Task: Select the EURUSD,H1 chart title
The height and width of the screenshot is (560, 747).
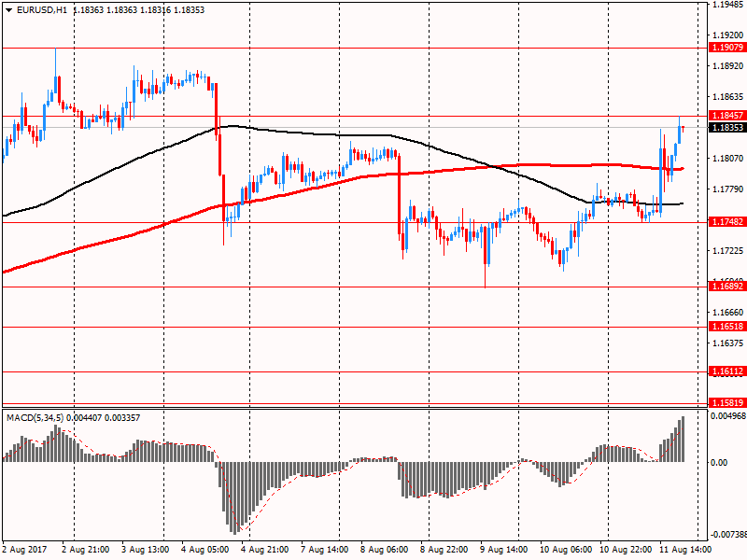Action: point(41,10)
